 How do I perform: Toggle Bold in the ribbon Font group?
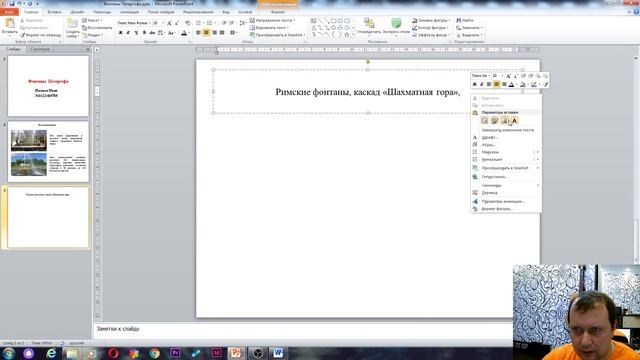coord(120,33)
